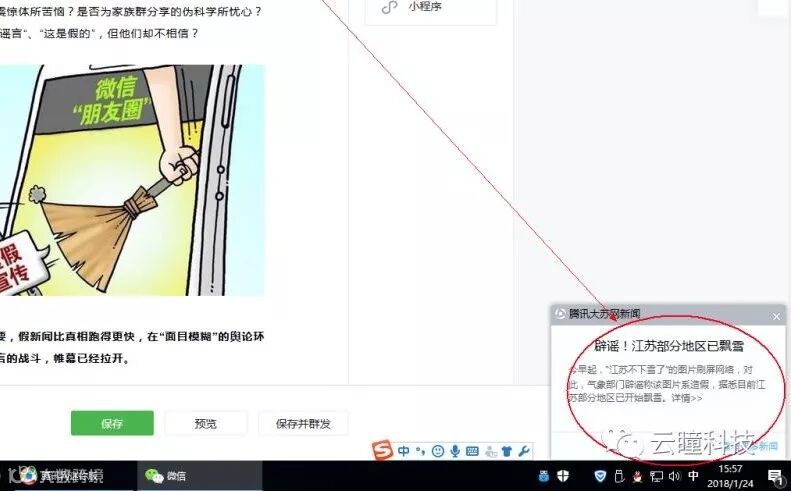Image resolution: width=791 pixels, height=491 pixels.
Task: Open QQ penguin tray icon
Action: [638, 476]
